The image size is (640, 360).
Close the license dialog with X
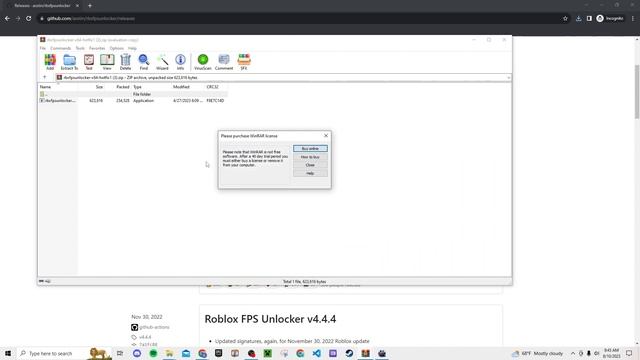click(326, 136)
